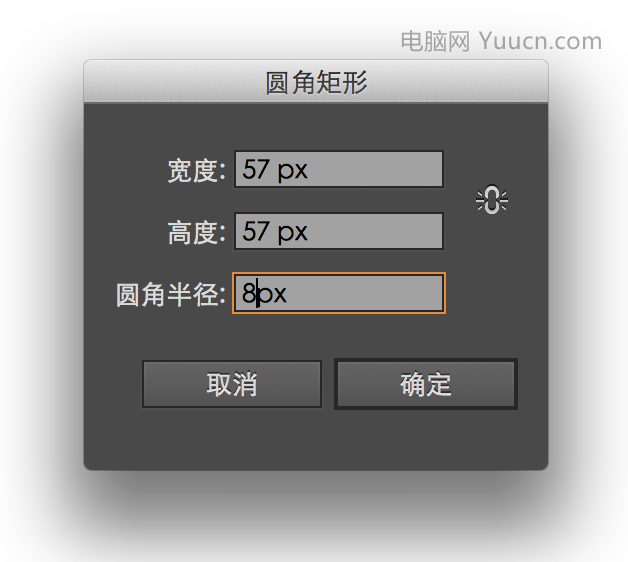Click the digit 8 in the corner radius field

coord(249,293)
